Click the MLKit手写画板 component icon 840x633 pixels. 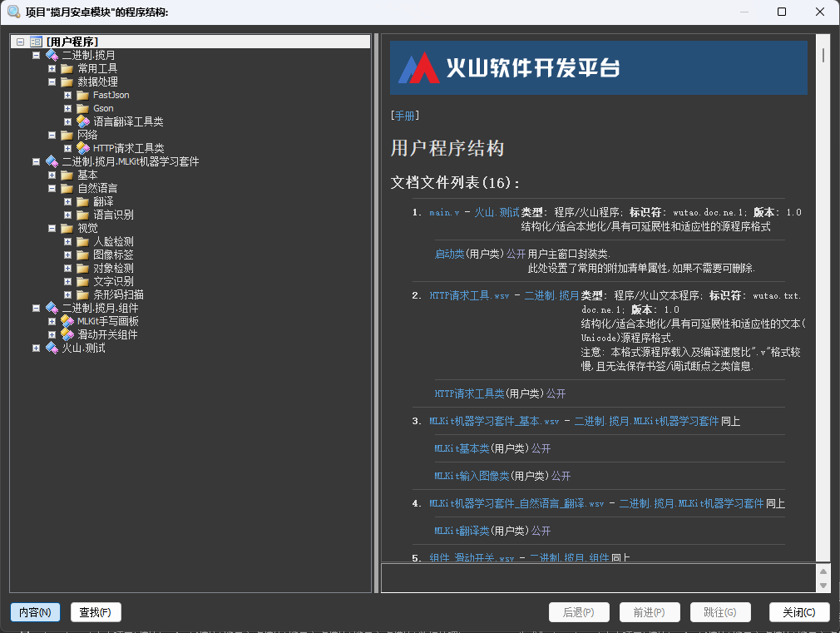click(67, 321)
